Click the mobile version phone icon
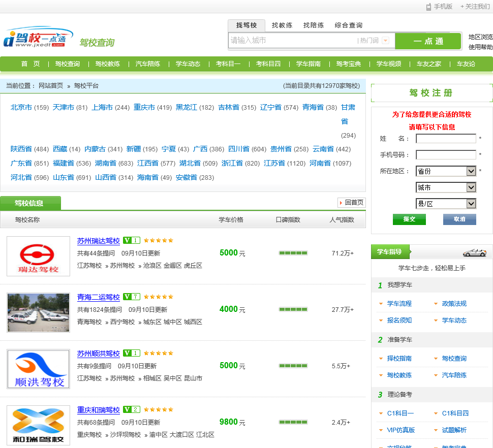Image resolution: width=493 pixels, height=448 pixels. [x=428, y=7]
